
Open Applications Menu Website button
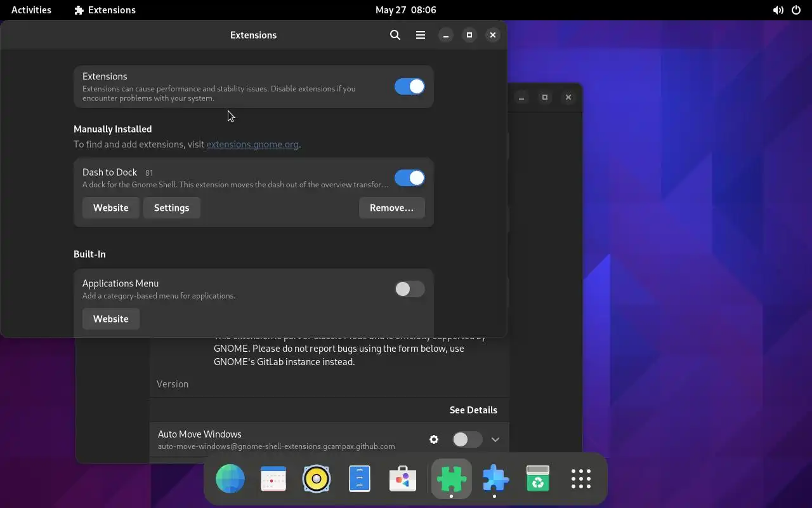pos(111,319)
